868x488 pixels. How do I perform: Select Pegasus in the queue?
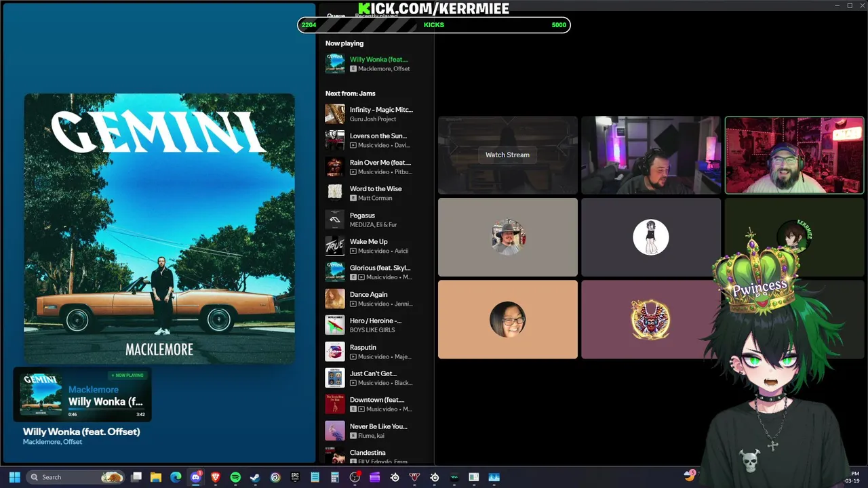point(362,216)
